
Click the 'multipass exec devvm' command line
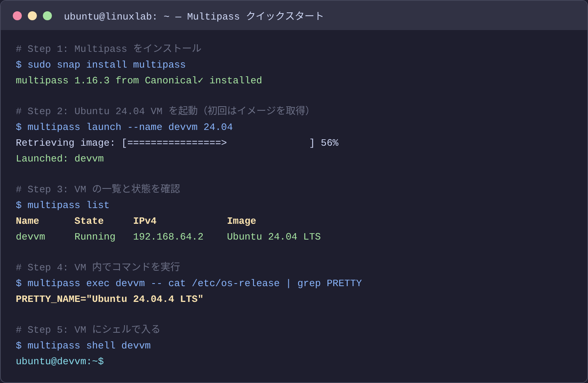(x=189, y=283)
